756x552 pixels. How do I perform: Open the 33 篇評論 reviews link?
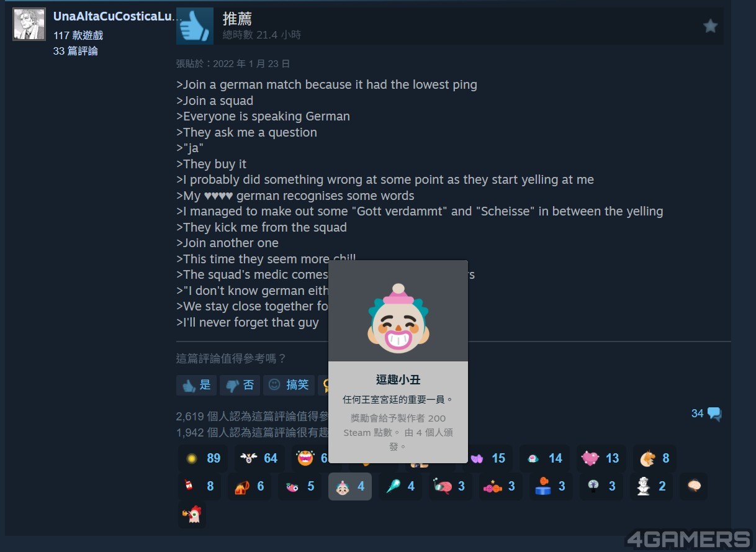[x=76, y=51]
